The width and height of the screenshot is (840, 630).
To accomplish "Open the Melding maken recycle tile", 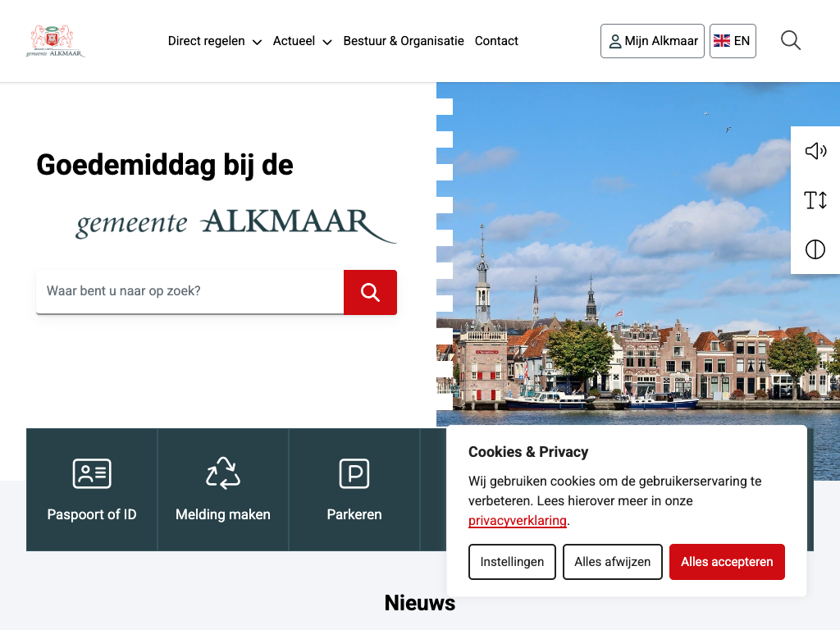I will (223, 490).
